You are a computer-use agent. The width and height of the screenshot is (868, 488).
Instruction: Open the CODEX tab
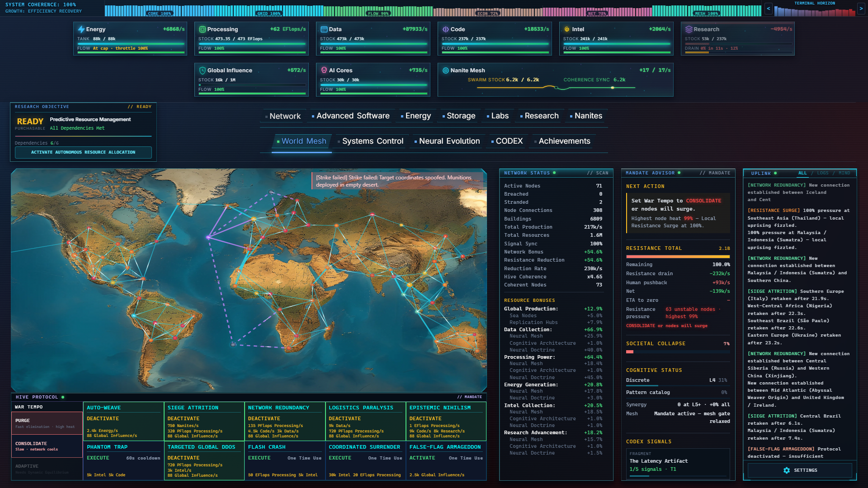tap(507, 141)
